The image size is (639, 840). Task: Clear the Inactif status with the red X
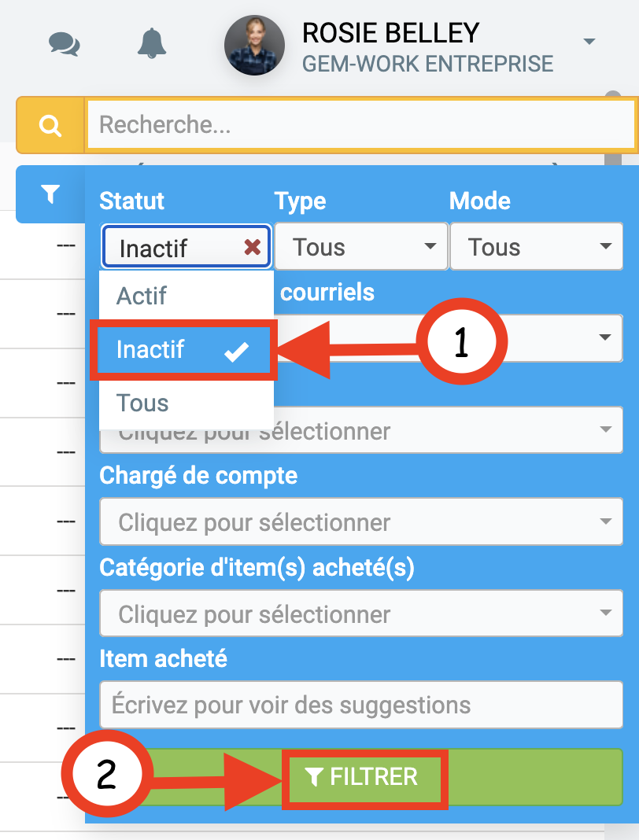(252, 248)
